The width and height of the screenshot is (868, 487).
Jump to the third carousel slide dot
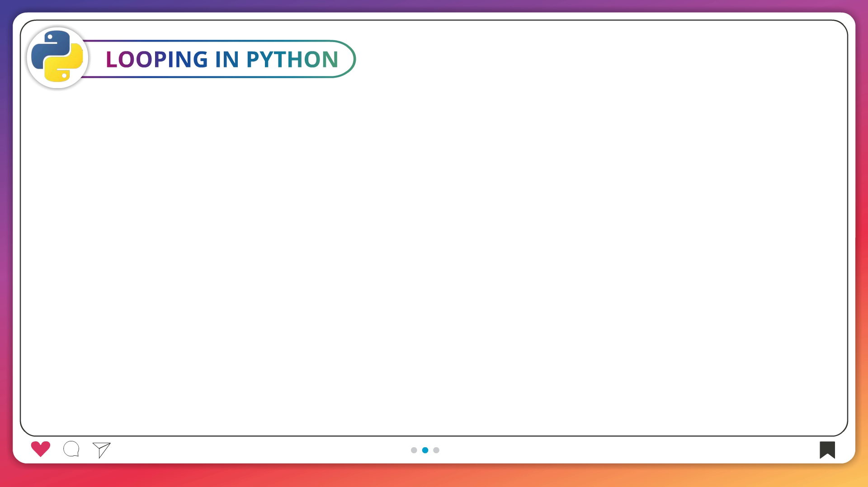click(436, 450)
